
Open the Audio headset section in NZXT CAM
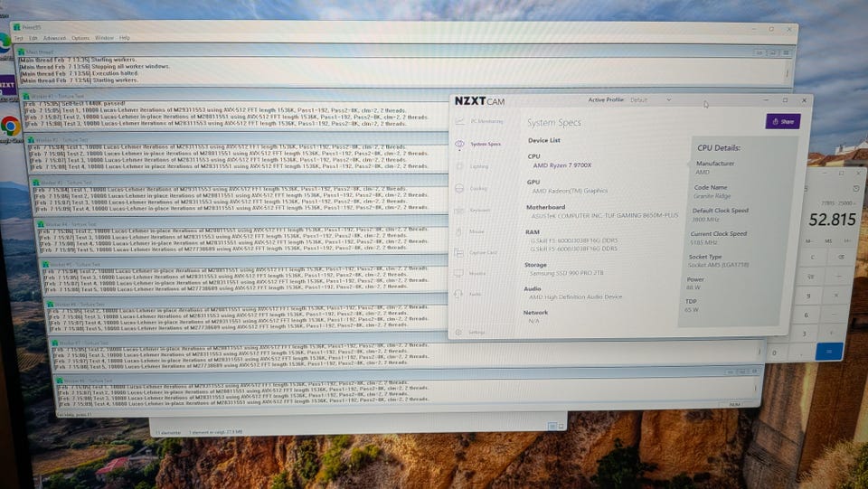coord(468,294)
